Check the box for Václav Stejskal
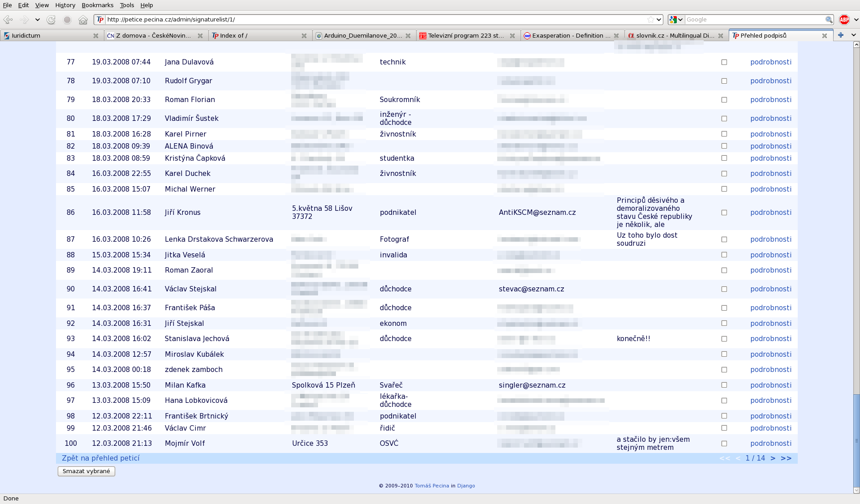860x504 pixels. point(724,289)
